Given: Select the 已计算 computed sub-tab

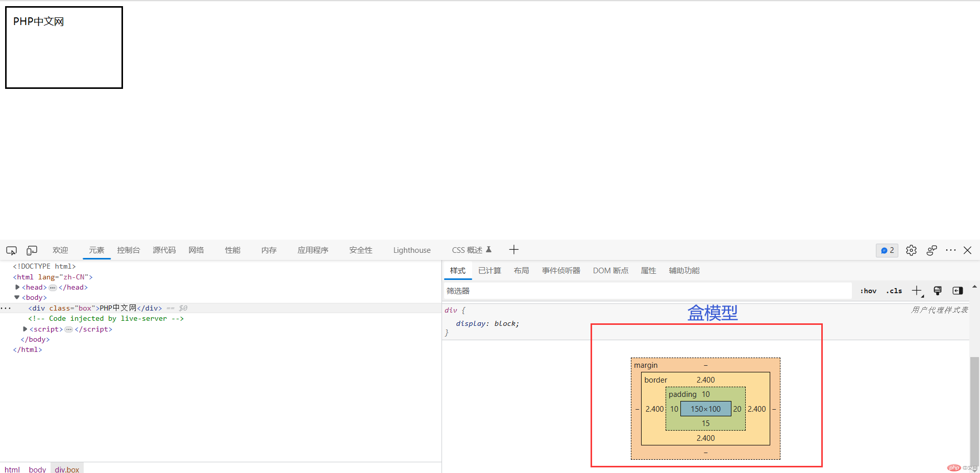Looking at the screenshot, I should point(489,271).
